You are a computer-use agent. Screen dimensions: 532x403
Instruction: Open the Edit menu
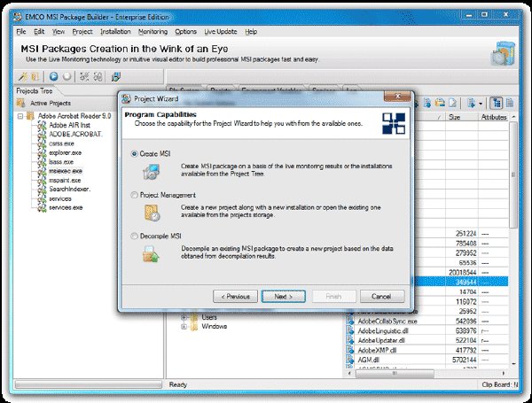39,32
